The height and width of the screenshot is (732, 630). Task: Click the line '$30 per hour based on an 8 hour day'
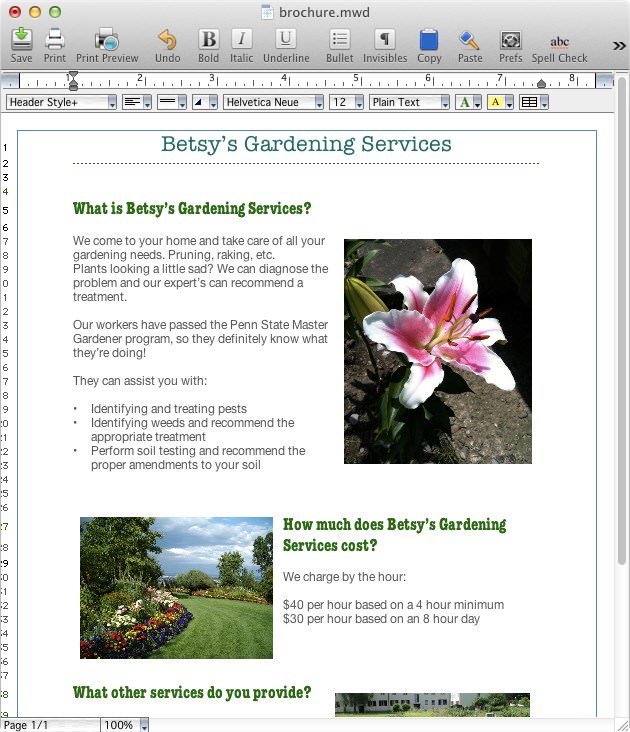coord(381,619)
